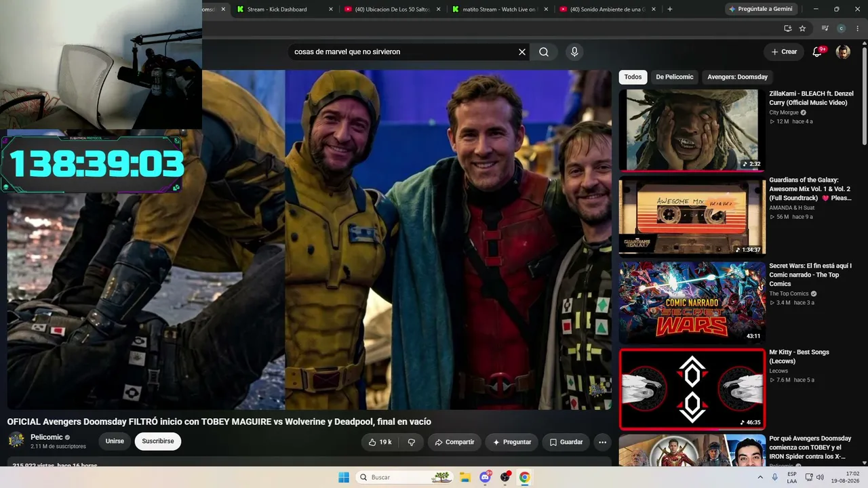Click the ESP LAA language indicator
This screenshot has width=868, height=488.
[792, 477]
